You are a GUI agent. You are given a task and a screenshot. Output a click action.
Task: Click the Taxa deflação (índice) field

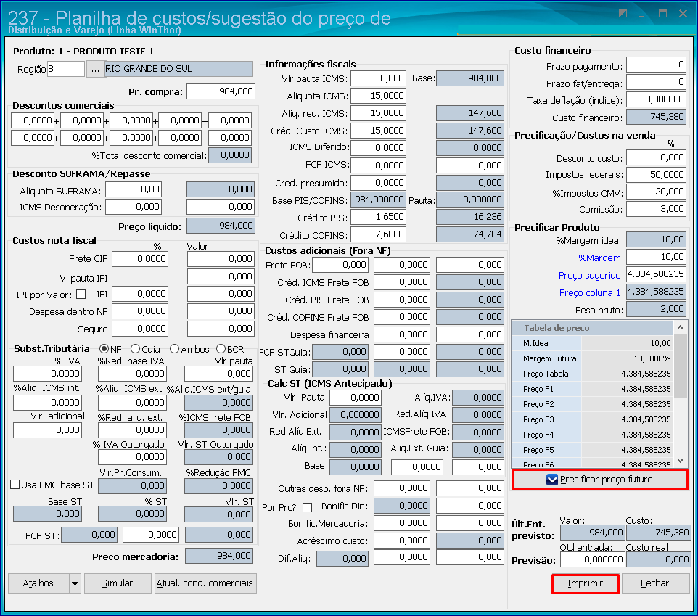point(656,99)
